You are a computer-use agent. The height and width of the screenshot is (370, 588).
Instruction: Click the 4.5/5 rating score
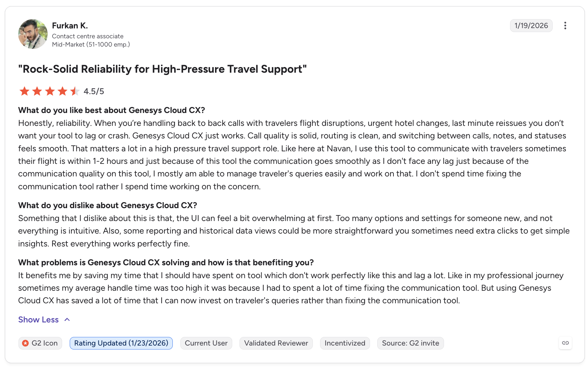click(x=94, y=92)
